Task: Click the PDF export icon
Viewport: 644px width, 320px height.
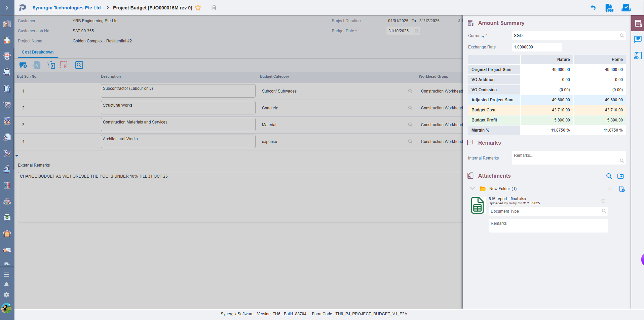Action: [609, 8]
